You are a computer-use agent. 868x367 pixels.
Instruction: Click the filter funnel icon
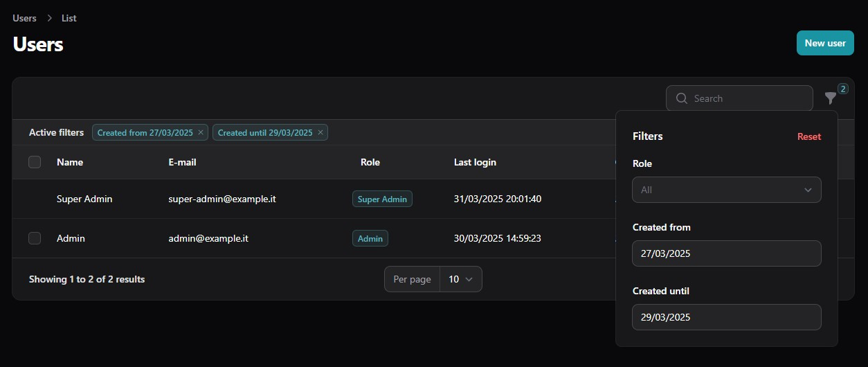830,98
